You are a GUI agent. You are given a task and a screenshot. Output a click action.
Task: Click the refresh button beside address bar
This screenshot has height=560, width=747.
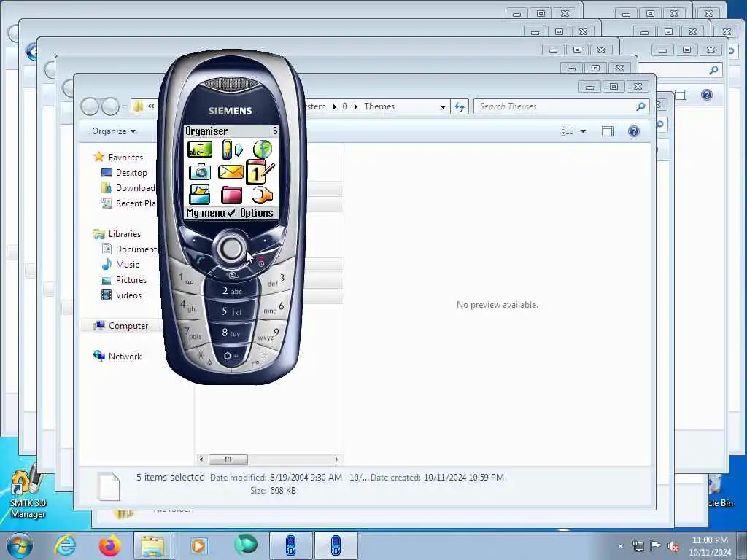point(460,106)
